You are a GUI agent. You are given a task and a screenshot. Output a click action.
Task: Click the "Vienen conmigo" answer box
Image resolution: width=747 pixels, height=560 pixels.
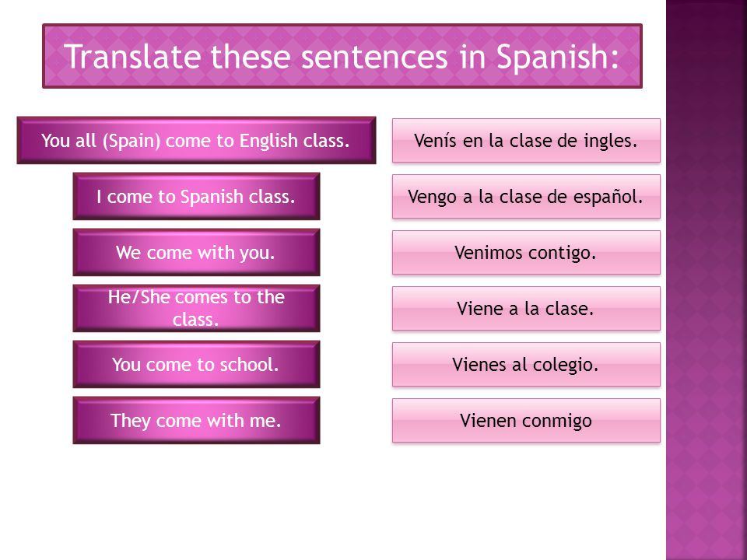(x=526, y=421)
